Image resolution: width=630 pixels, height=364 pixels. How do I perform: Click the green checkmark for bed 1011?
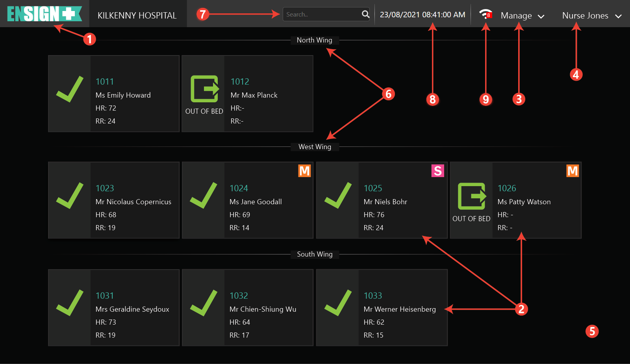70,89
